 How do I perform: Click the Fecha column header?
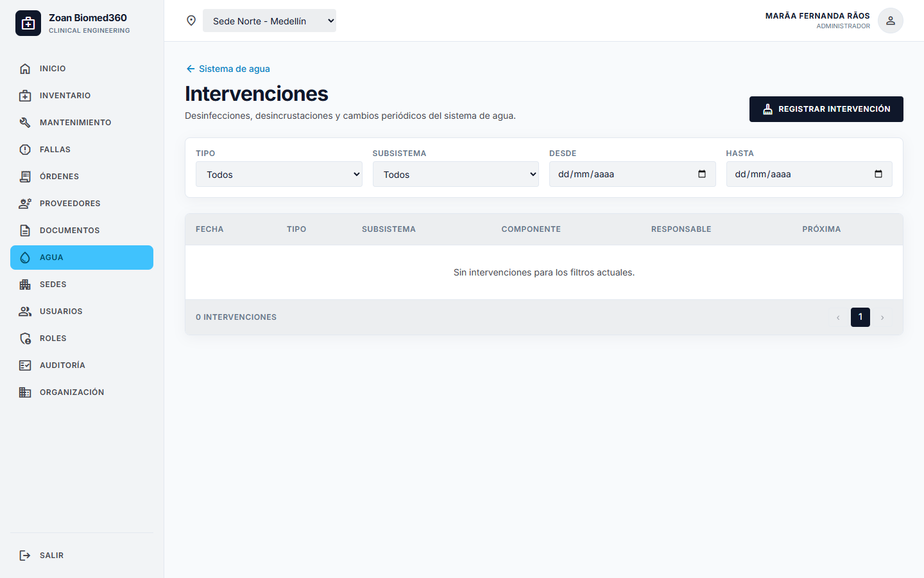[x=210, y=229]
